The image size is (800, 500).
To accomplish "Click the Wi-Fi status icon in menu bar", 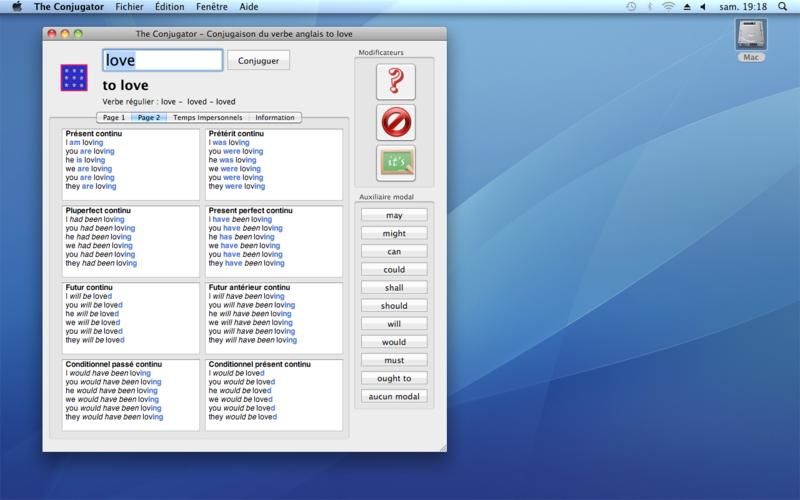I will [667, 7].
